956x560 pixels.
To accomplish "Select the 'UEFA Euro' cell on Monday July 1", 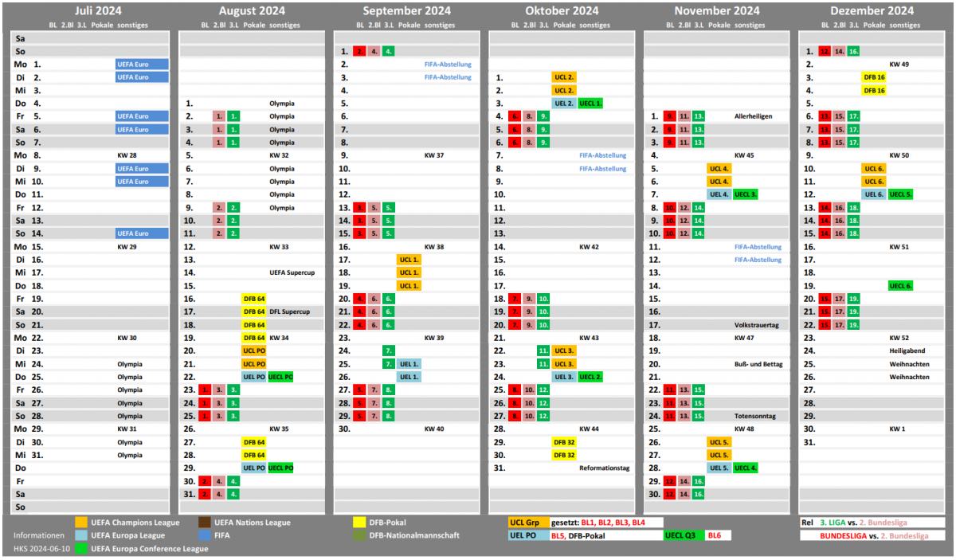I will pyautogui.click(x=143, y=65).
